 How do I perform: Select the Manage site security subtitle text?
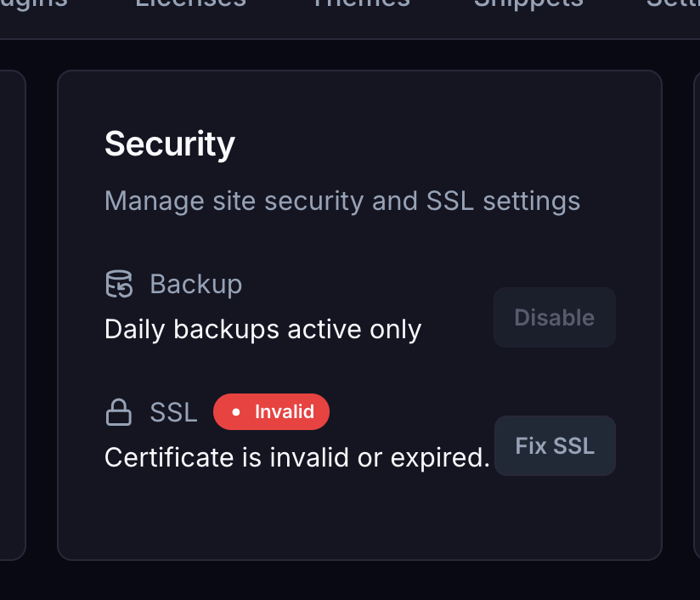[342, 201]
